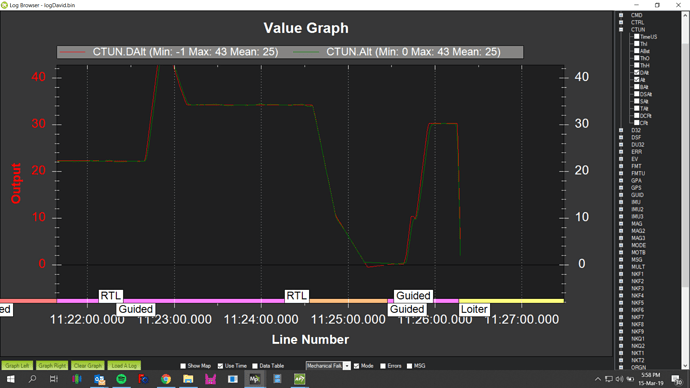Open Outlook mail taskbar icon
This screenshot has height=388, width=690.
[x=99, y=379]
